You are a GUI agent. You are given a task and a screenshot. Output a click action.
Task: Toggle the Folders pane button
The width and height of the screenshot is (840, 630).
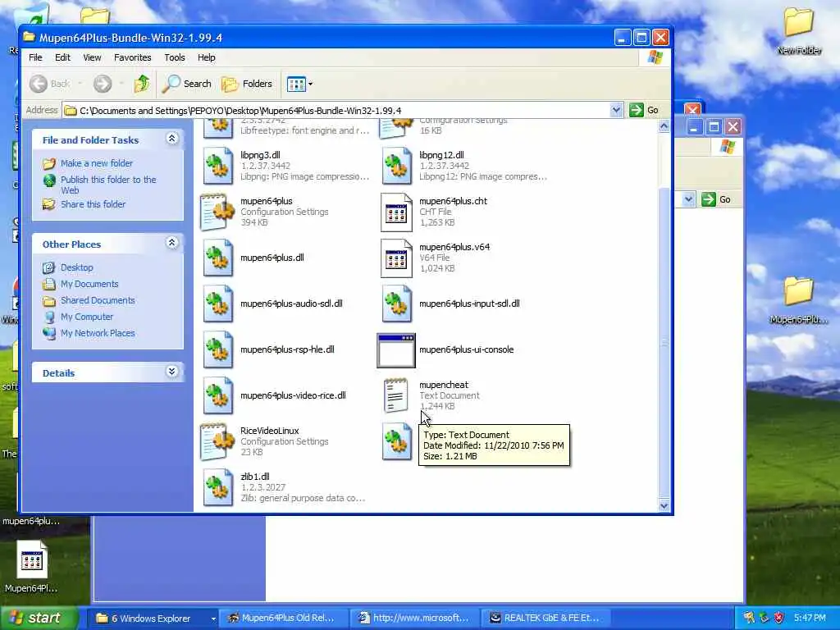click(247, 84)
